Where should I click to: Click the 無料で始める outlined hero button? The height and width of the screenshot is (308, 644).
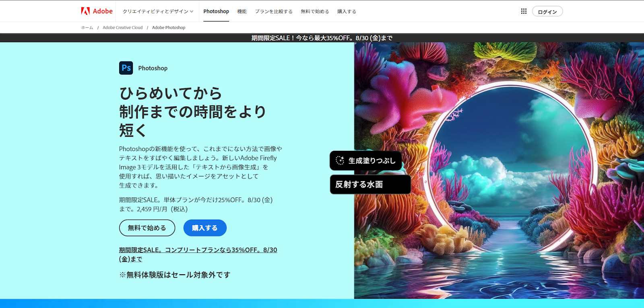[147, 228]
